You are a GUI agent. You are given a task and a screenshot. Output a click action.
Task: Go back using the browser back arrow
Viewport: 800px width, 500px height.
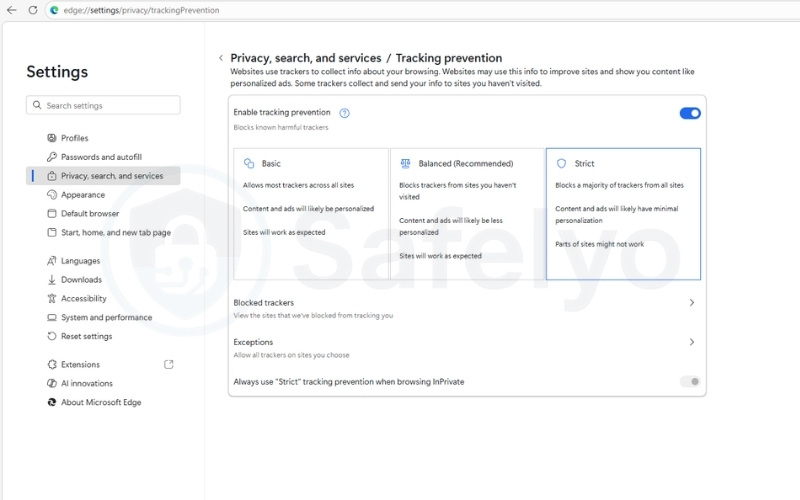click(12, 10)
